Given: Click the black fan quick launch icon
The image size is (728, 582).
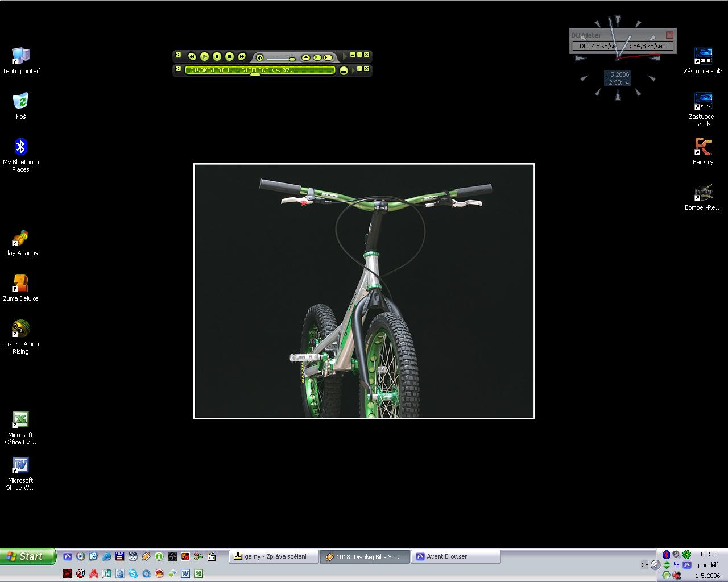Looking at the screenshot, I should (x=172, y=556).
